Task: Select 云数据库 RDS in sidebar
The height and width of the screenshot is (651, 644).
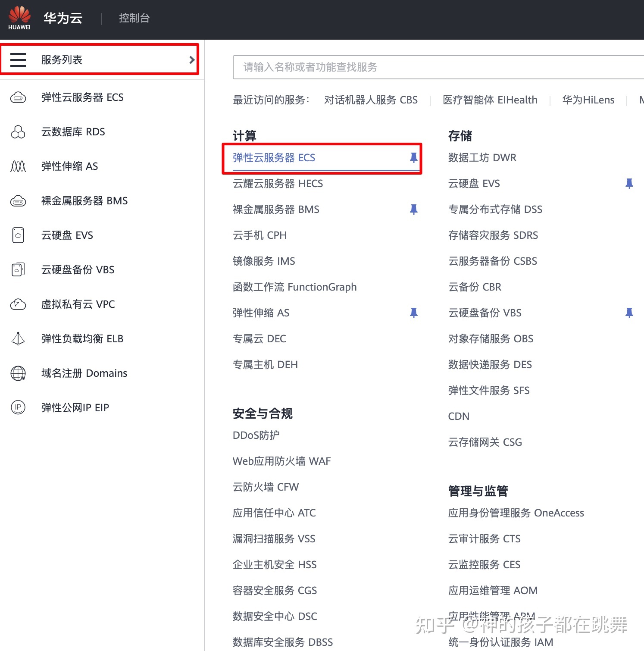Action: pos(73,132)
